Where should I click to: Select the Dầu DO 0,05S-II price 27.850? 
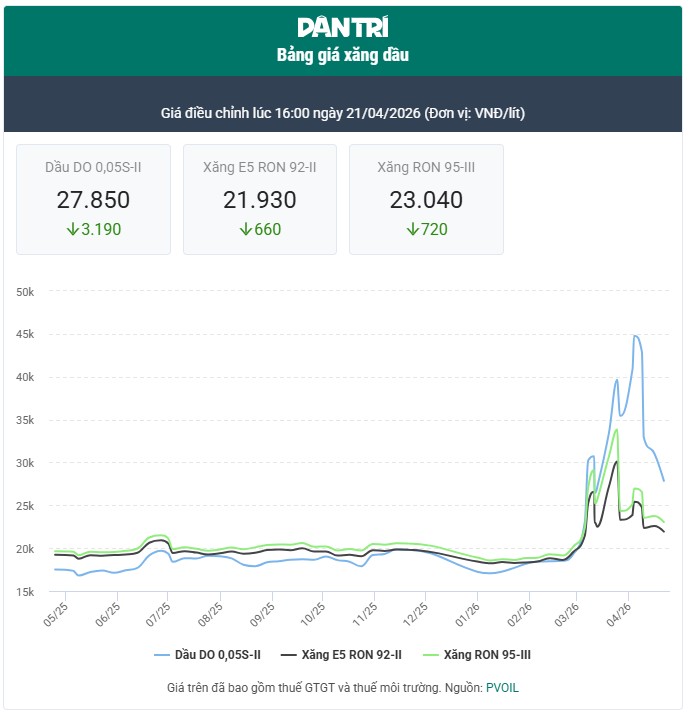pos(93,200)
